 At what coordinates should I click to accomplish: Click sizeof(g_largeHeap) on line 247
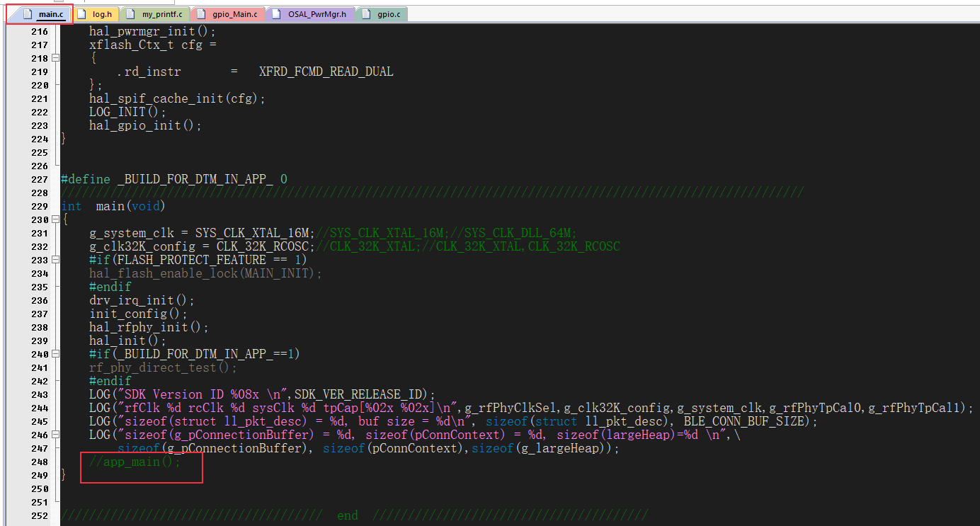click(x=538, y=448)
